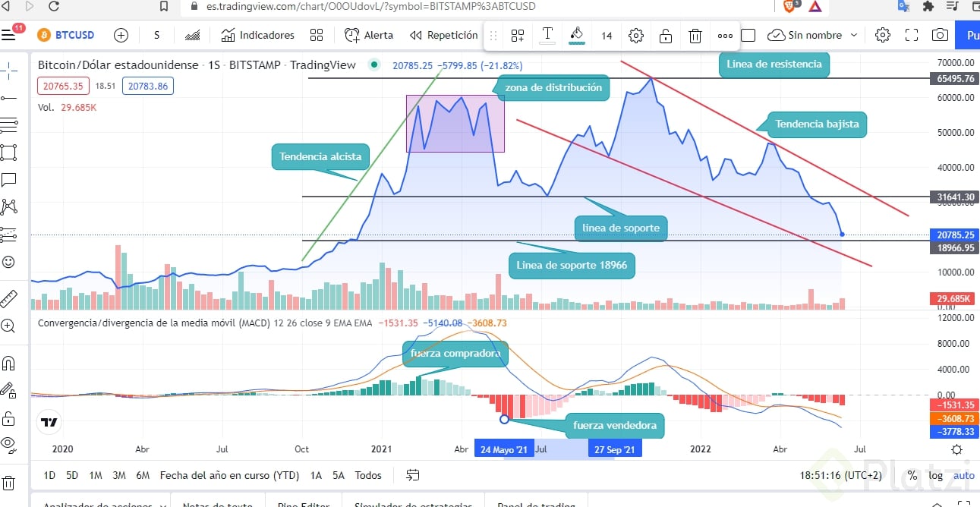Open the zoom-in tool on the sidebar
The height and width of the screenshot is (507, 980).
coord(10,327)
